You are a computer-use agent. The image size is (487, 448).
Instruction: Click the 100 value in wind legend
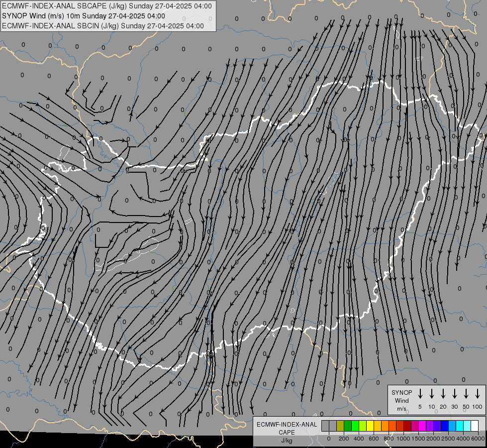pyautogui.click(x=478, y=407)
